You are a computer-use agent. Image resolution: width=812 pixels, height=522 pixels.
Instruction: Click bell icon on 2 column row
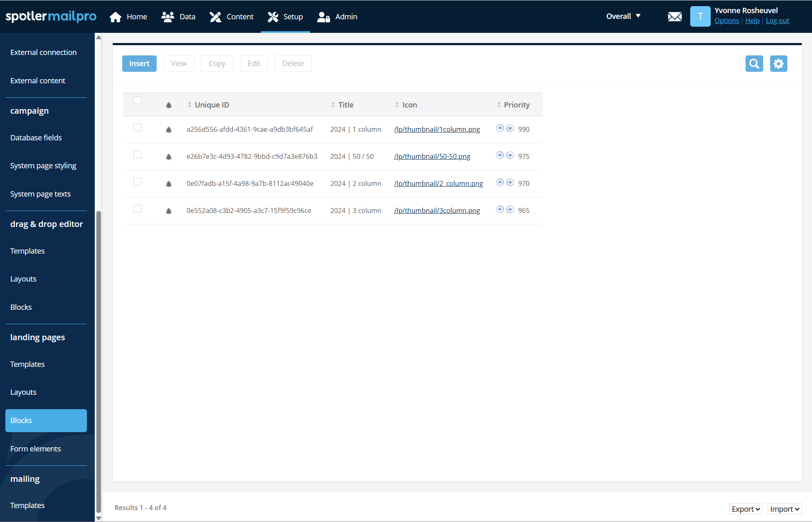pos(169,184)
